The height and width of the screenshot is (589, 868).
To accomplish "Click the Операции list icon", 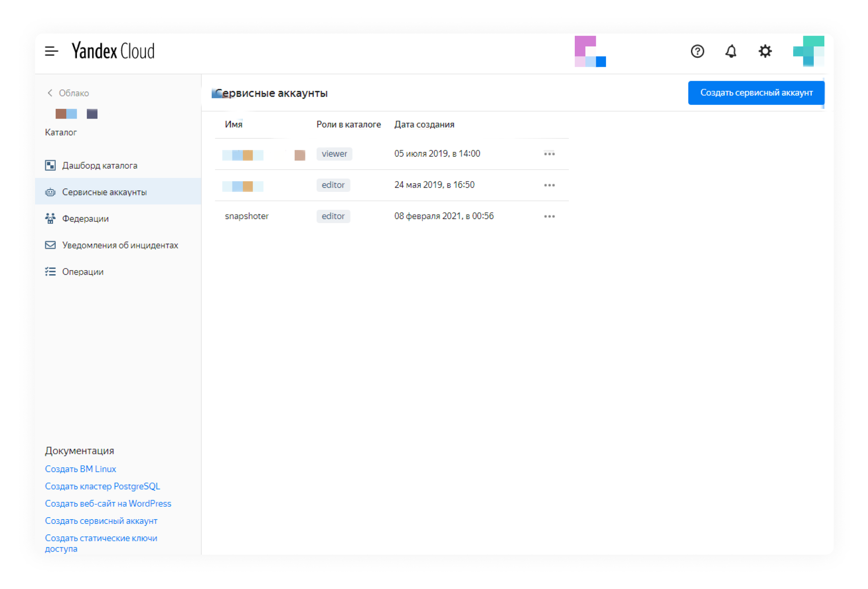I will [50, 271].
